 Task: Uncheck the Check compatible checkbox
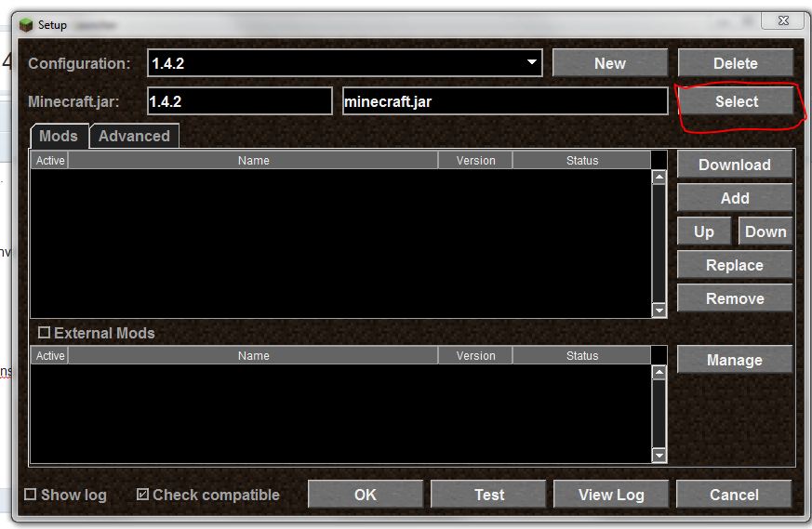pyautogui.click(x=142, y=495)
